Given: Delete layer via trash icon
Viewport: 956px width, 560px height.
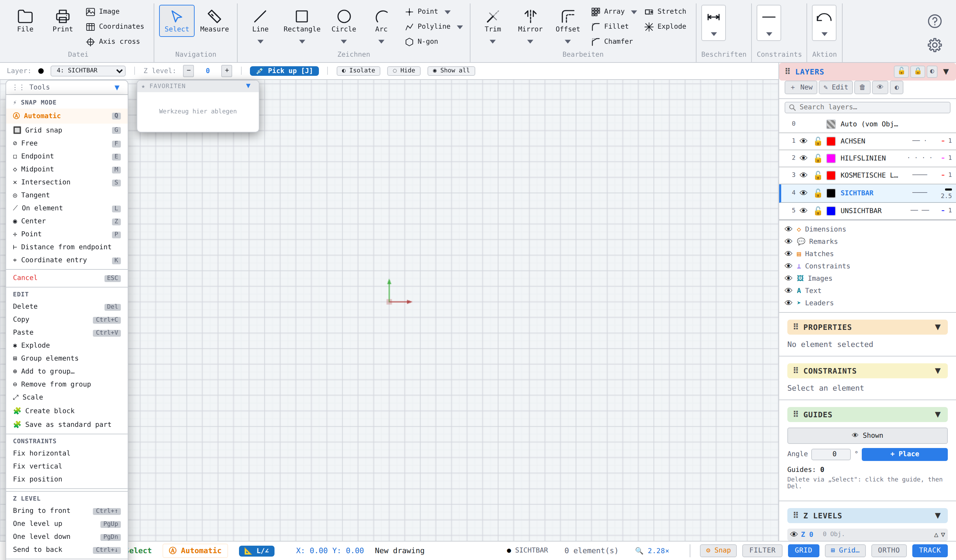Looking at the screenshot, I should click(x=862, y=87).
